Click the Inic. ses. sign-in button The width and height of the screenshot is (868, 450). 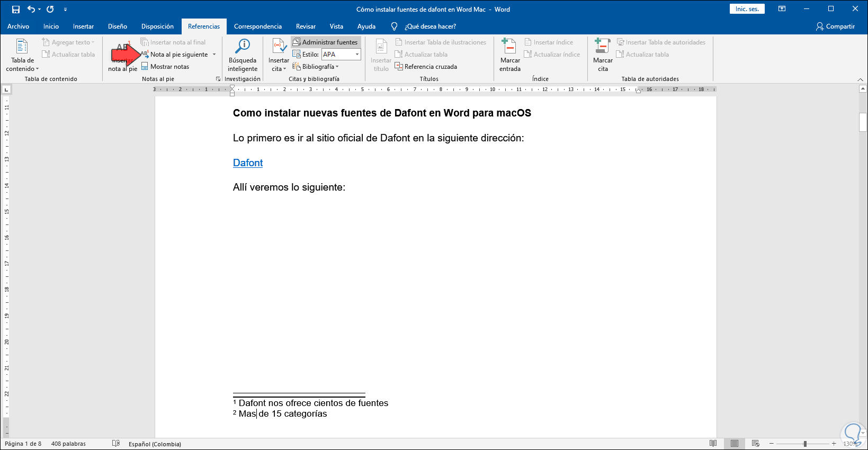(x=747, y=9)
